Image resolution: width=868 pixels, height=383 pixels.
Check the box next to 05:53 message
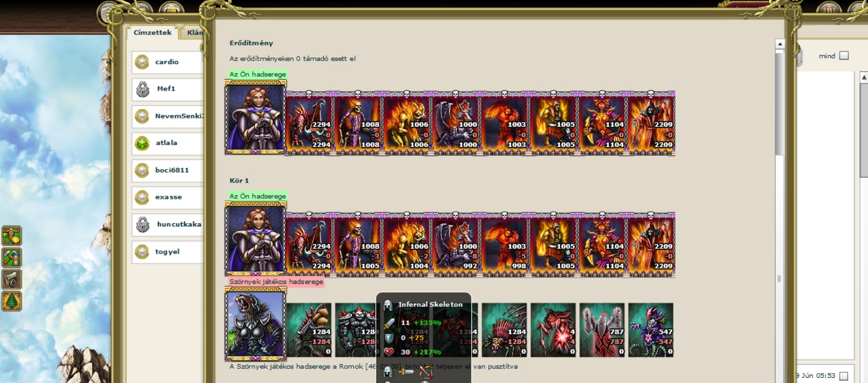click(x=844, y=376)
